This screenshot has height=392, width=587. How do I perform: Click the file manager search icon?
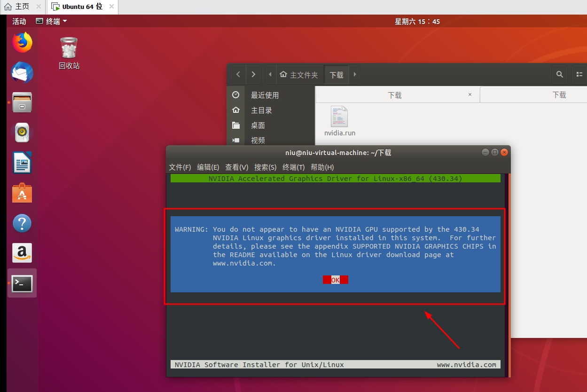click(x=559, y=74)
